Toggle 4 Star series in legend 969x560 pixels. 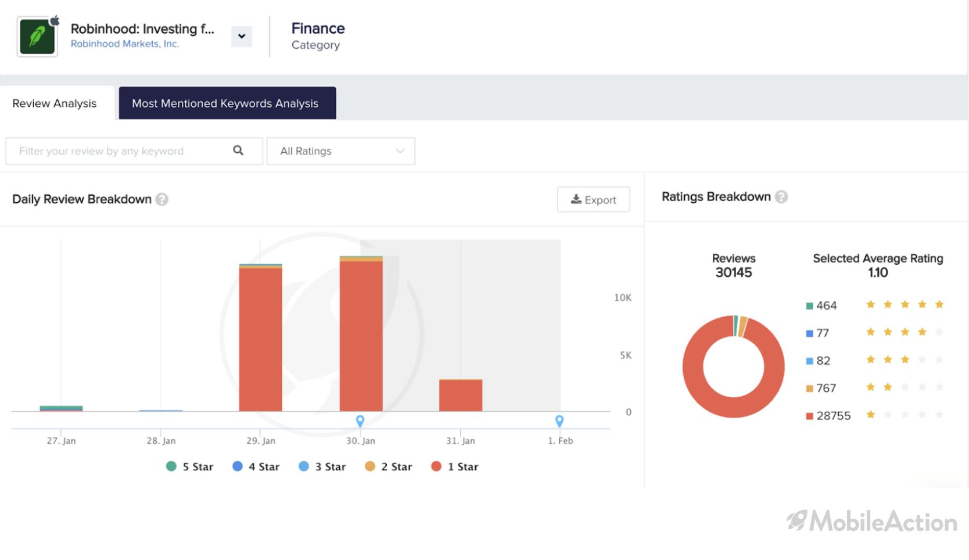[x=256, y=466]
